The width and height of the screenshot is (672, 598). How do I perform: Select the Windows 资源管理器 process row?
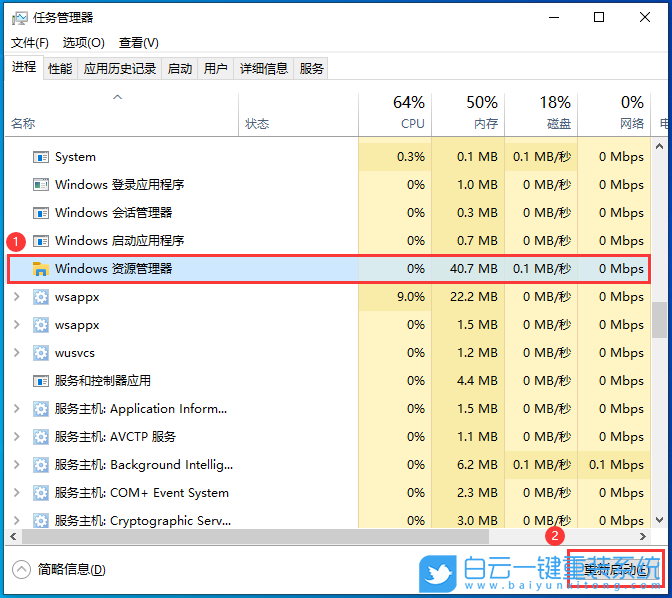coord(329,269)
